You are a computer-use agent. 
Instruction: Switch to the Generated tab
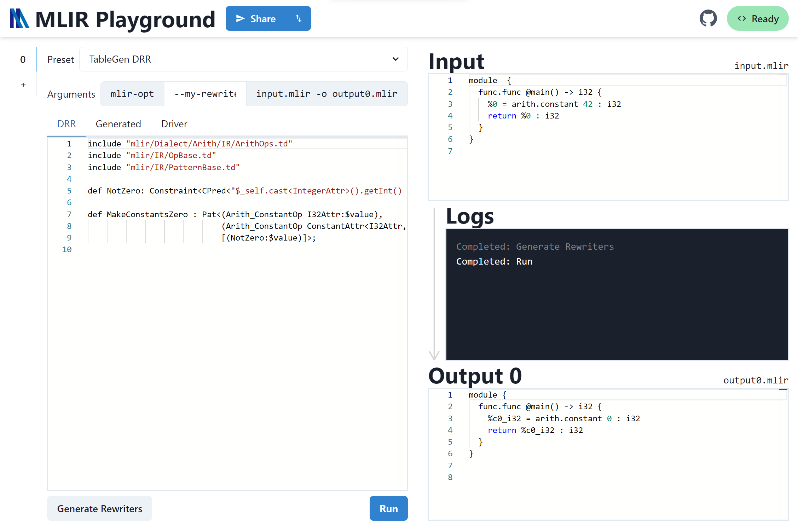coord(118,124)
